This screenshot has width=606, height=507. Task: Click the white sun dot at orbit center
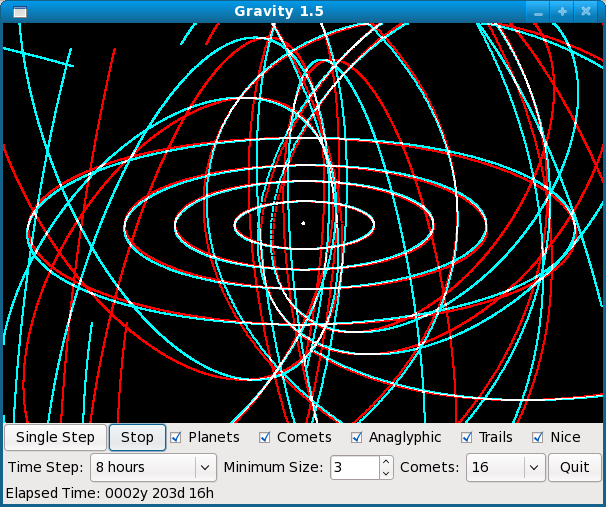click(x=303, y=223)
